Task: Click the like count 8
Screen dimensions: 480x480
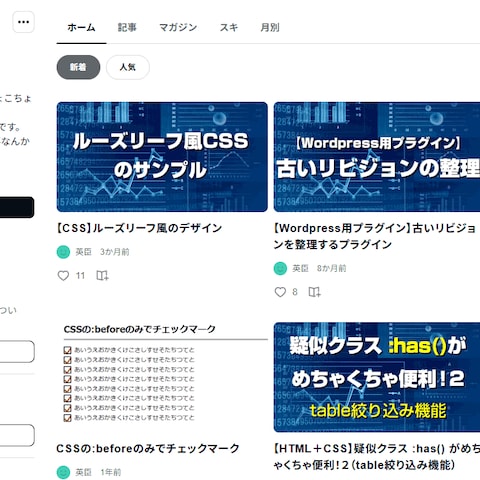Action: click(x=295, y=292)
